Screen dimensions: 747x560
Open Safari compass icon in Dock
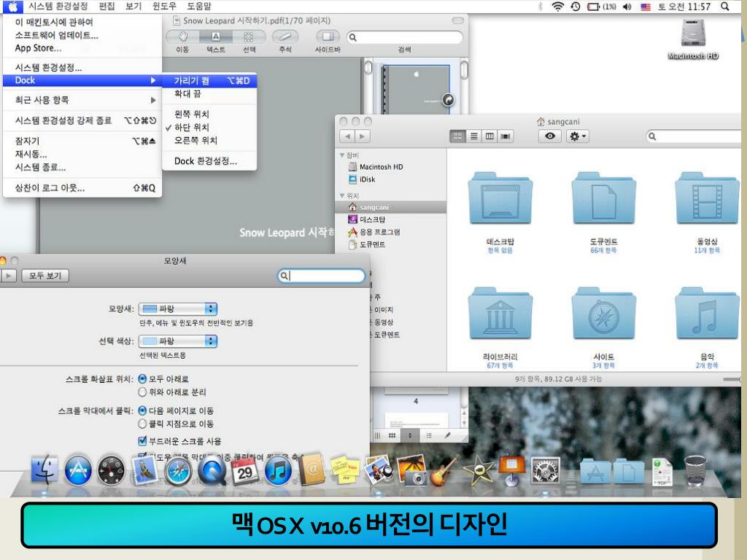click(x=178, y=472)
